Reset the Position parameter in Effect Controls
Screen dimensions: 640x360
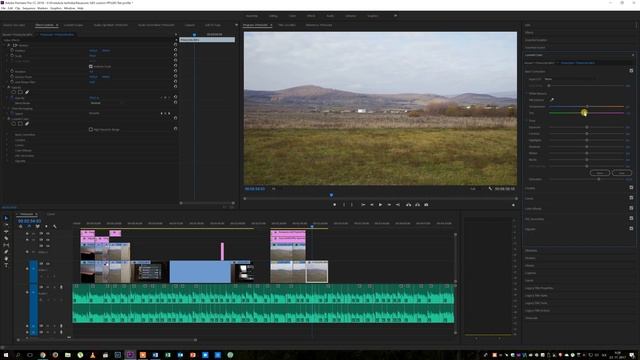coord(176,50)
